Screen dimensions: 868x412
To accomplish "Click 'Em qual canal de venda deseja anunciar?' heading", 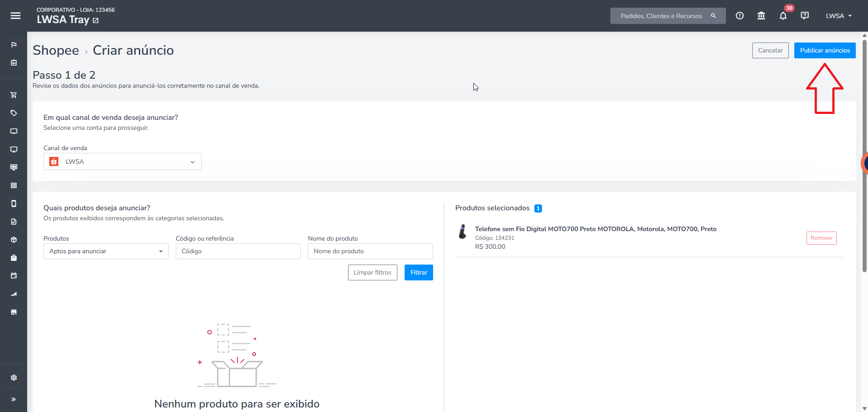I will pos(111,118).
